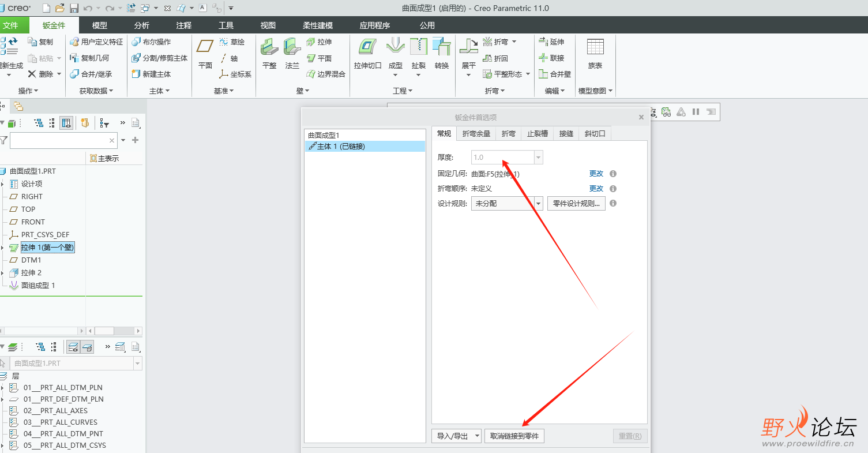The width and height of the screenshot is (868, 453).
Task: Click 拉伸 in the 壁 group
Action: point(319,42)
